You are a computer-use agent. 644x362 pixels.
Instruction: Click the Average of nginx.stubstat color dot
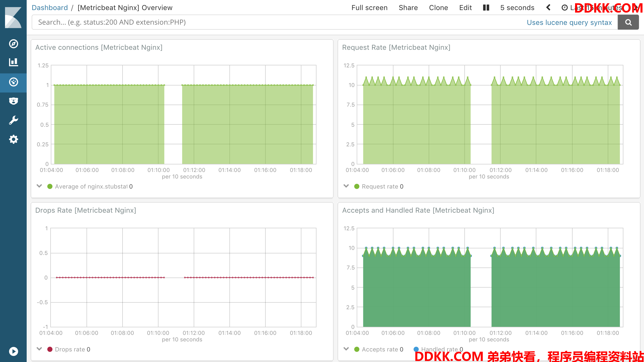(50, 186)
